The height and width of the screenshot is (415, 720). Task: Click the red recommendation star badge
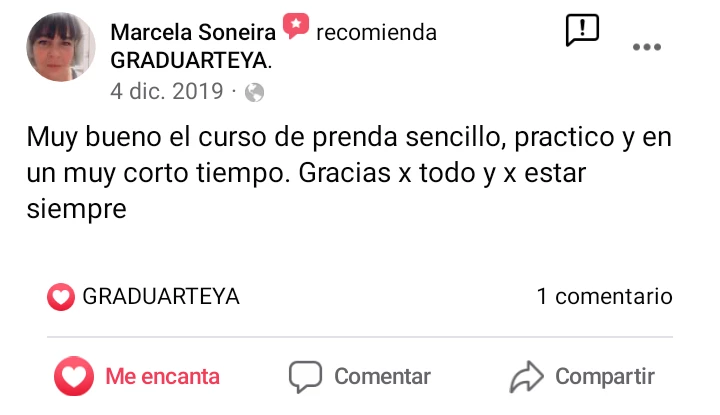295,27
